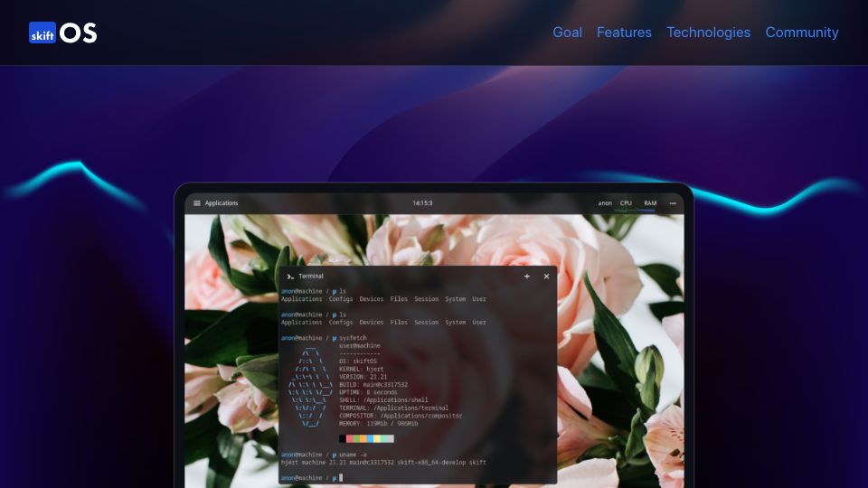Open the Community nav link

tap(802, 33)
